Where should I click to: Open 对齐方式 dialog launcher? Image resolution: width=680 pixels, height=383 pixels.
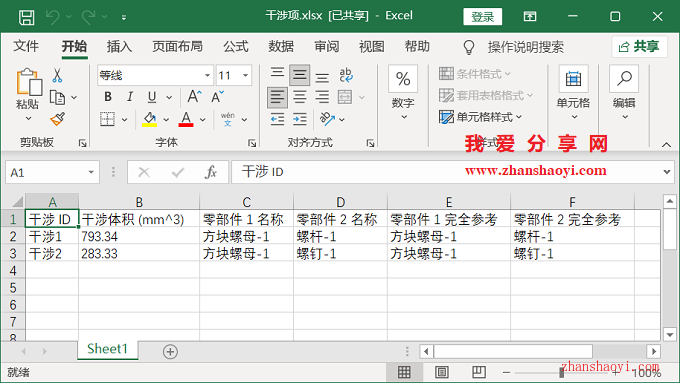click(370, 143)
